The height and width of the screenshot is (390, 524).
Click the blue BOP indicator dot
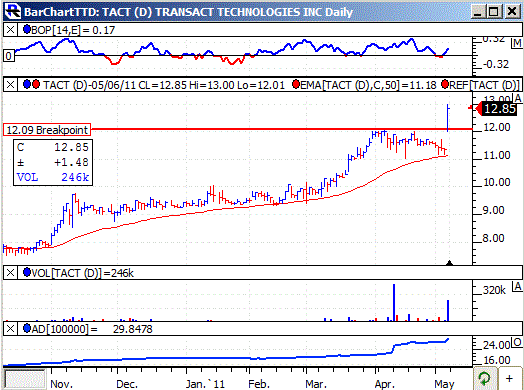click(x=27, y=30)
